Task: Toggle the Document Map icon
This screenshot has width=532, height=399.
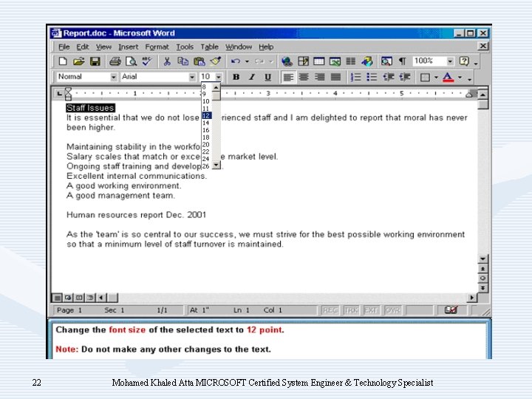Action: tap(386, 61)
